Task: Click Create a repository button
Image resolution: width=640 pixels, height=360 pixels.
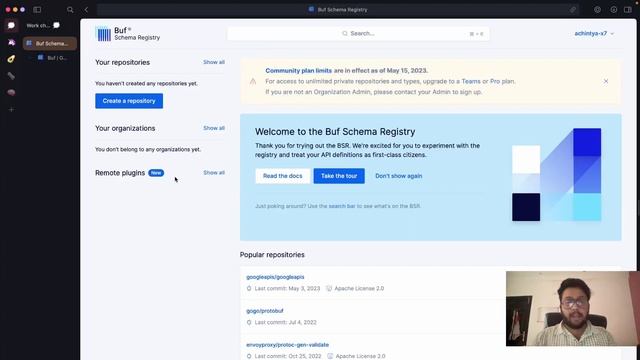Action: point(129,101)
